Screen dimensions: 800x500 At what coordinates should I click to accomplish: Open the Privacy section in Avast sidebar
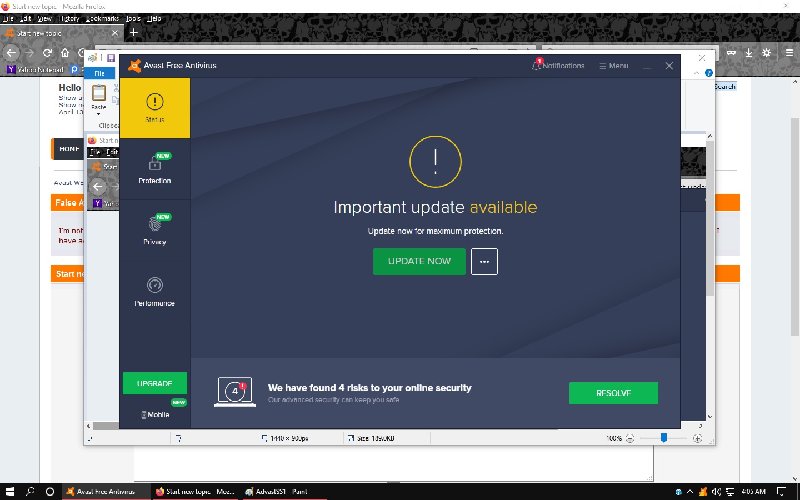pos(155,230)
